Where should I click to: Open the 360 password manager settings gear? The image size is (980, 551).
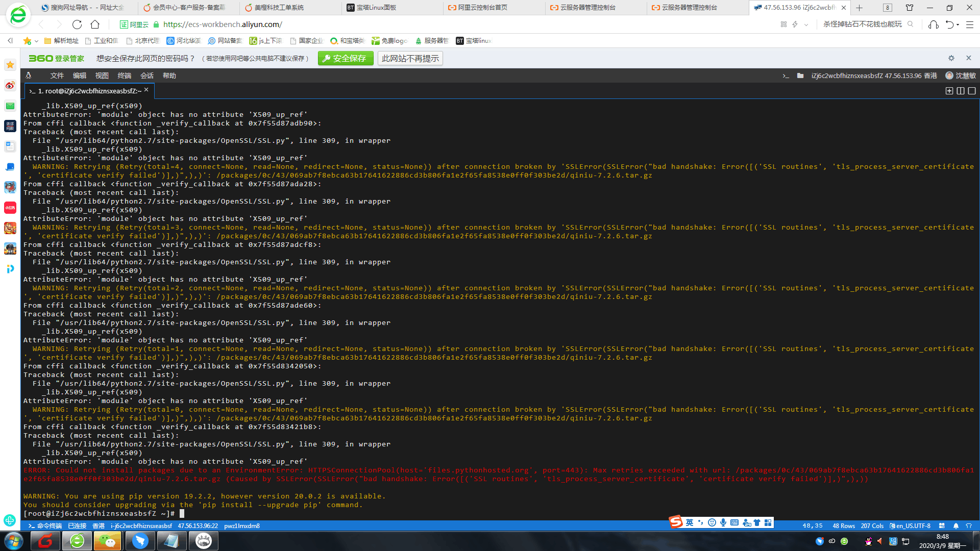(x=951, y=58)
